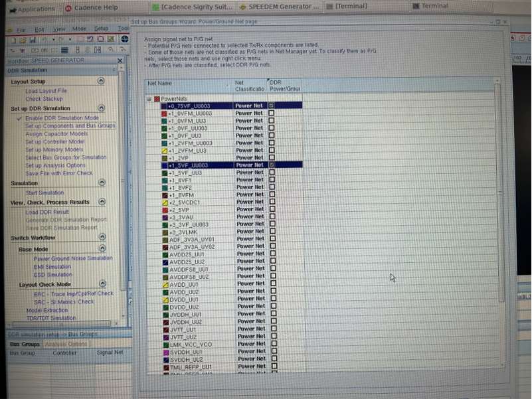Screen dimensions: 532x399
Task: Click the red PowerNets group icon
Action: click(157, 98)
